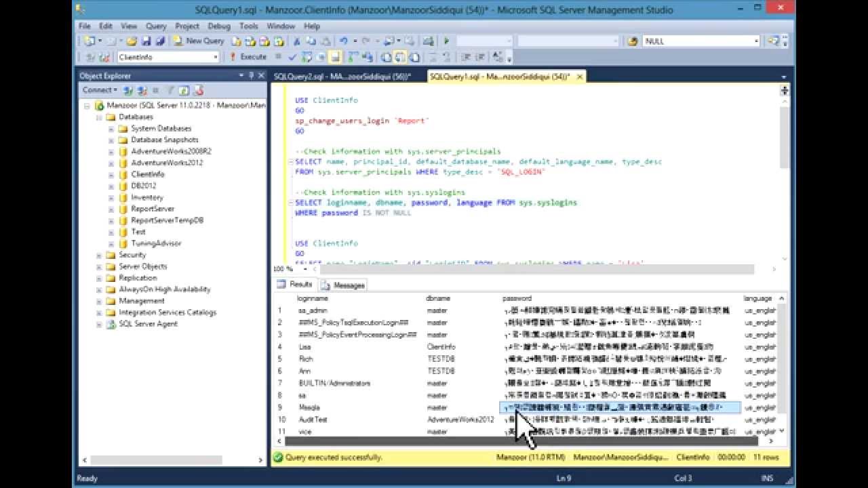Click the results grid horizontal scrollbar
The height and width of the screenshot is (488, 868).
tap(521, 441)
